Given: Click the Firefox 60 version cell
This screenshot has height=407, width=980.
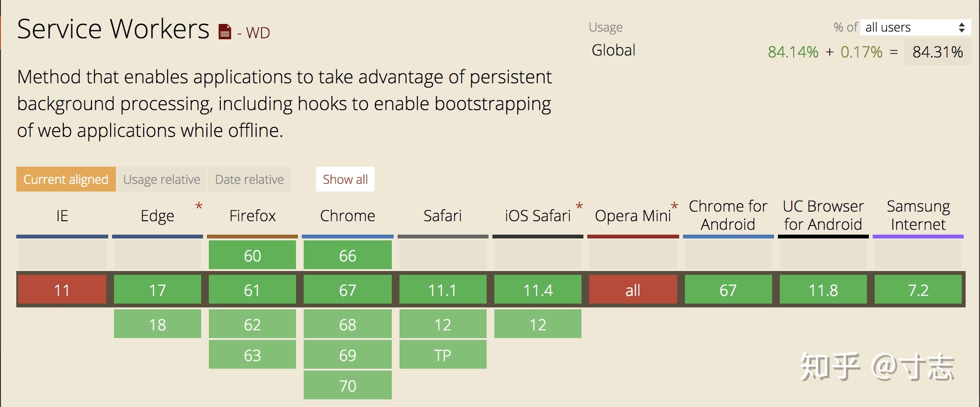Looking at the screenshot, I should coord(252,255).
